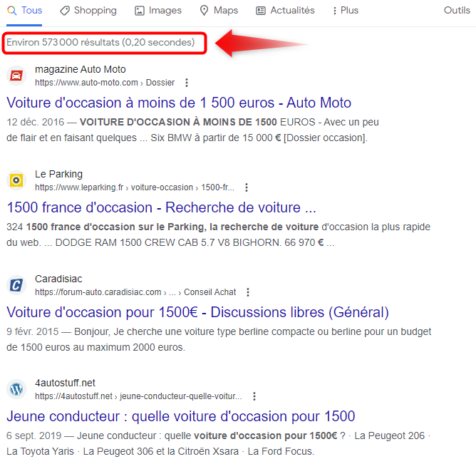The width and height of the screenshot is (476, 469).
Task: Click the Actualités newspaper icon
Action: point(261,11)
